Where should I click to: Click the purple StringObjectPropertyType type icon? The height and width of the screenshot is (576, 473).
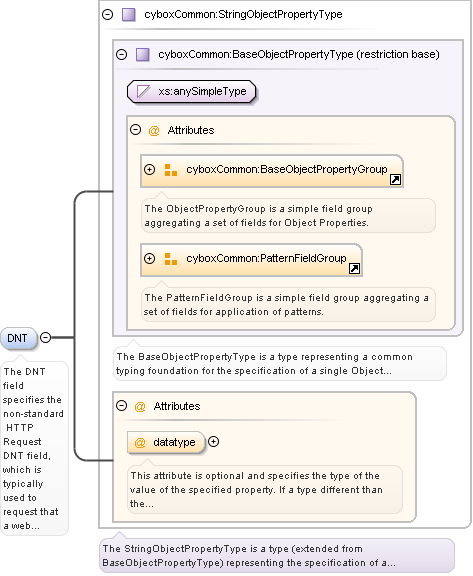pyautogui.click(x=129, y=15)
